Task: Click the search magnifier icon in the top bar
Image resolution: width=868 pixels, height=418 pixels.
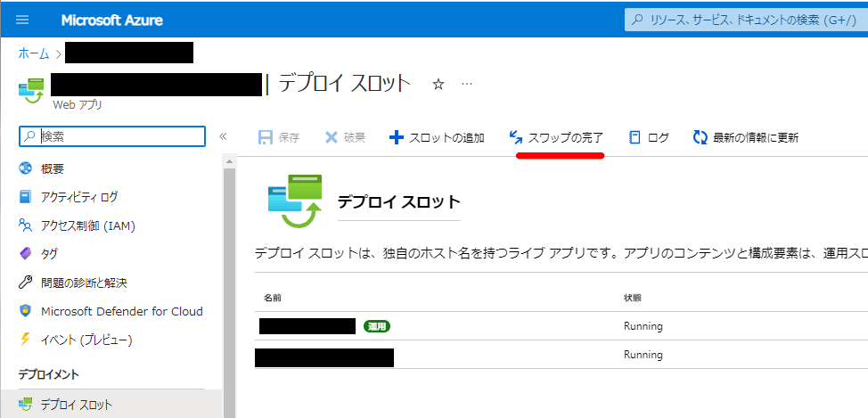Action: [x=638, y=20]
